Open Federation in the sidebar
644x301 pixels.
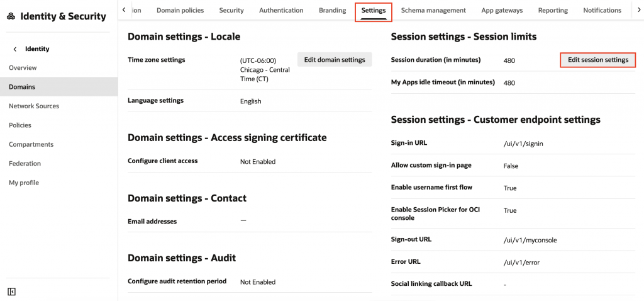(25, 163)
